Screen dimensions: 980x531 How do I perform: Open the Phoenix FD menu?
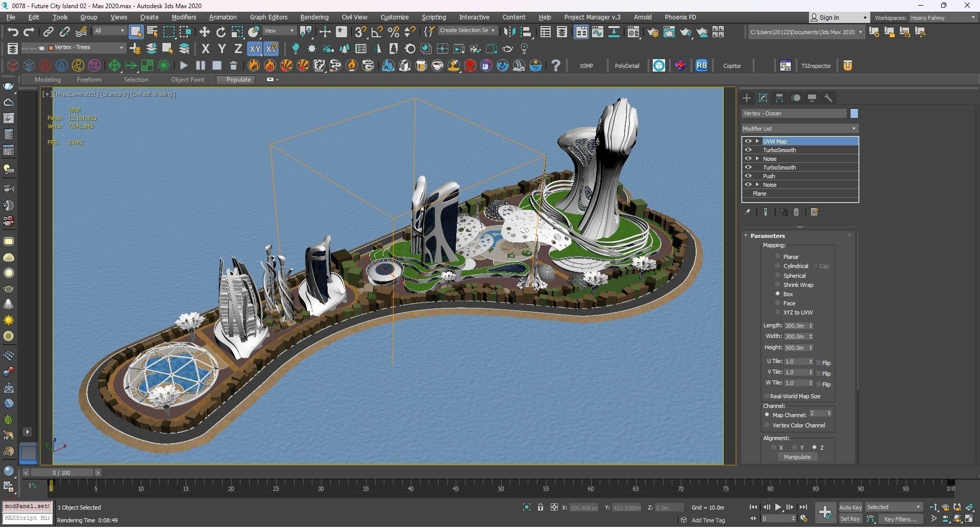point(680,17)
